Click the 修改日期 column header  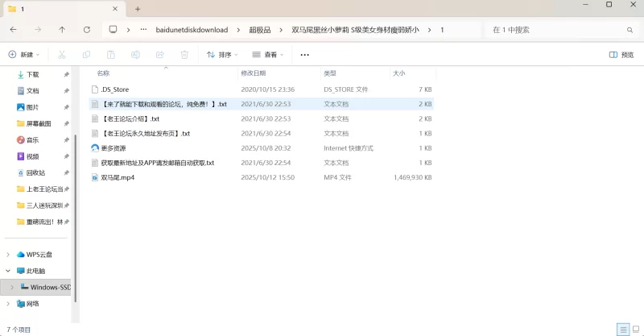click(254, 73)
